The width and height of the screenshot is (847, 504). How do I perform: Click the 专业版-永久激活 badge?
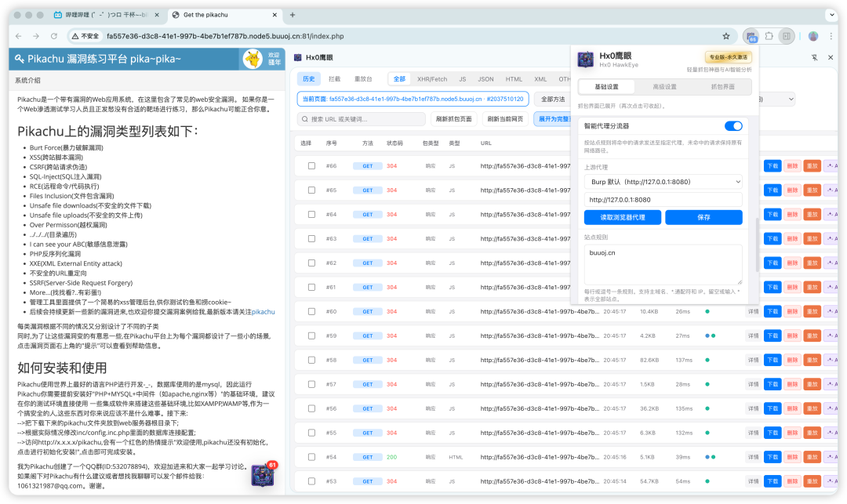728,57
